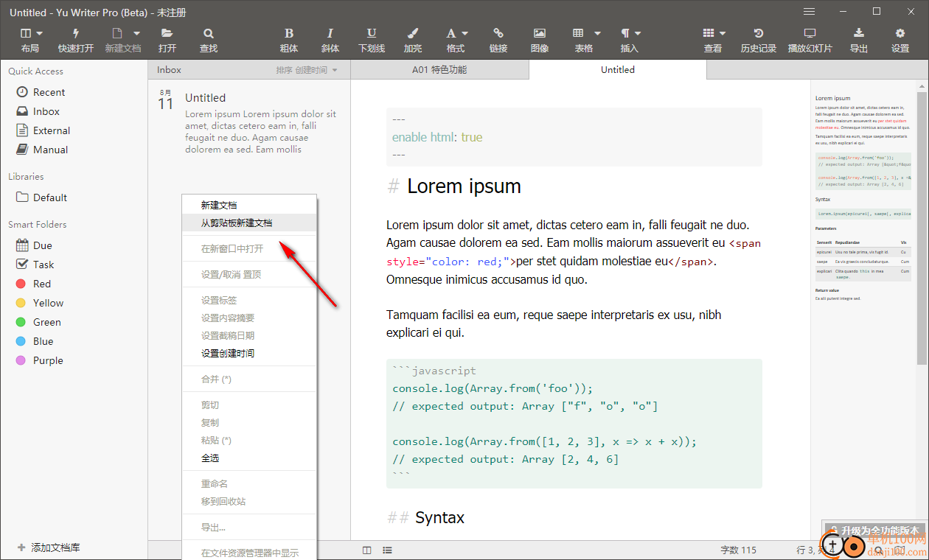The width and height of the screenshot is (929, 560).
Task: Click the Syntax heading in editor
Action: (439, 518)
